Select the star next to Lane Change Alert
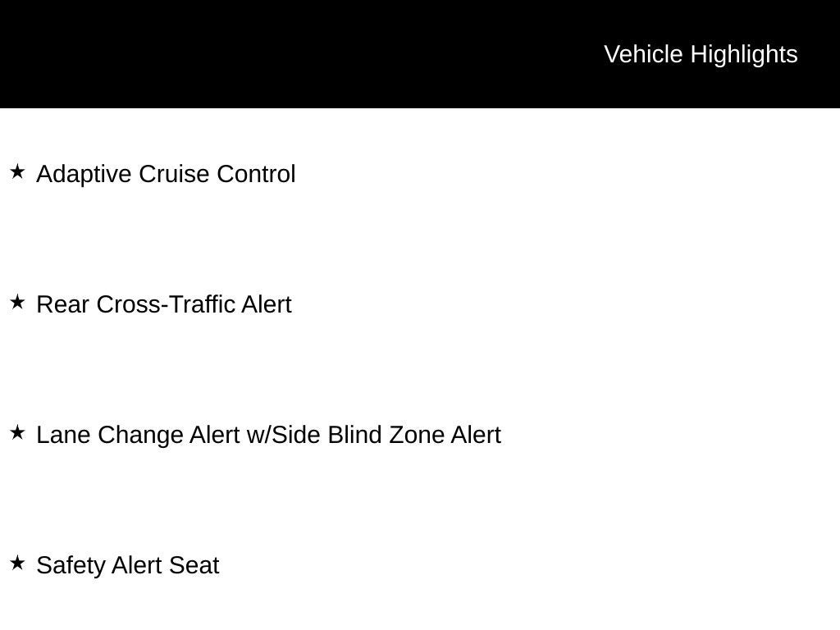This screenshot has width=840, height=630. coord(18,433)
